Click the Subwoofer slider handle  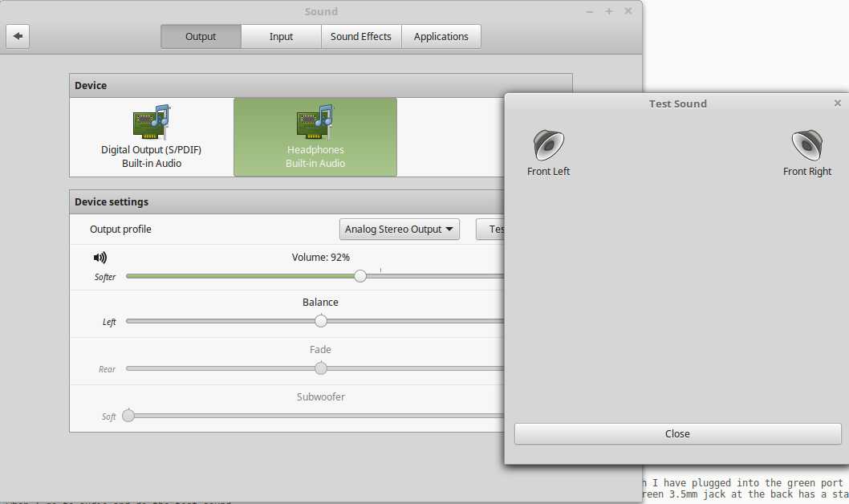(128, 416)
